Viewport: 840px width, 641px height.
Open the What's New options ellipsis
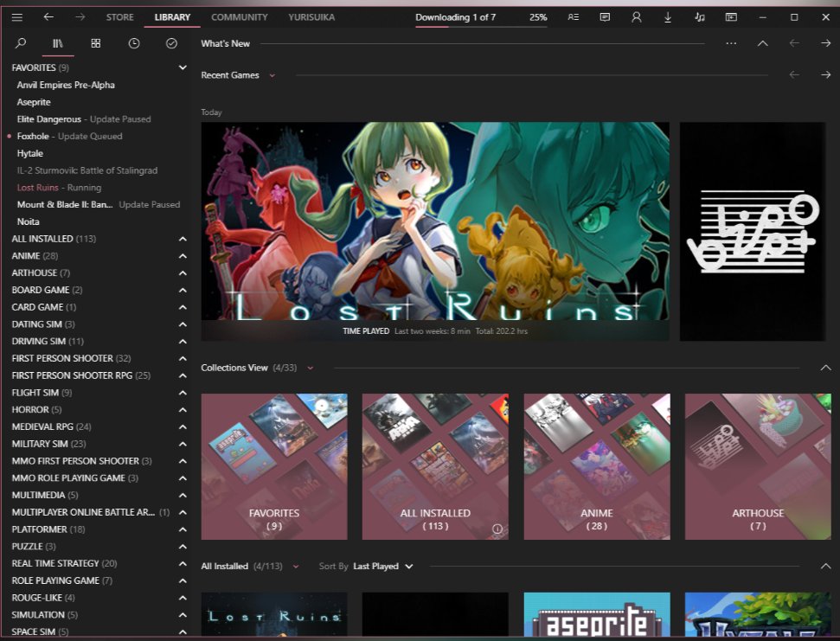coord(731,43)
